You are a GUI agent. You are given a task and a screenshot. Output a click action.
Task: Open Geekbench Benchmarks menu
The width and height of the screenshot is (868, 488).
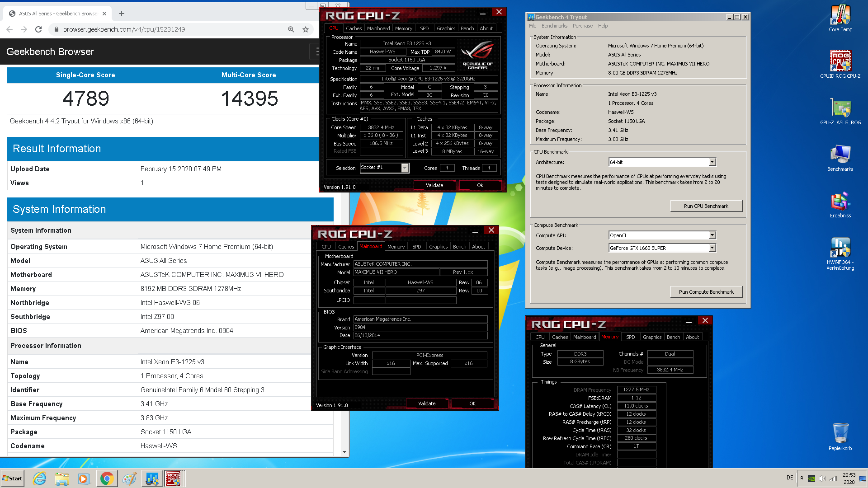point(554,26)
